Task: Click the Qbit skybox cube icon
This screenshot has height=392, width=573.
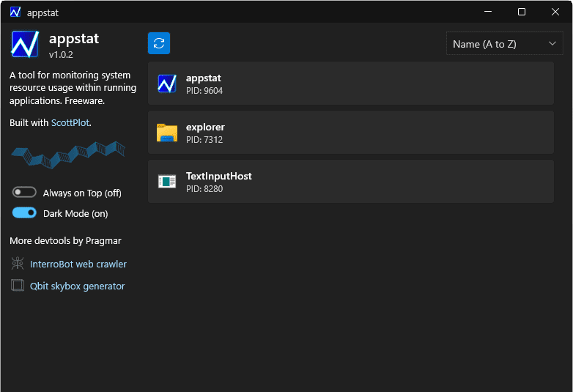Action: pos(18,286)
